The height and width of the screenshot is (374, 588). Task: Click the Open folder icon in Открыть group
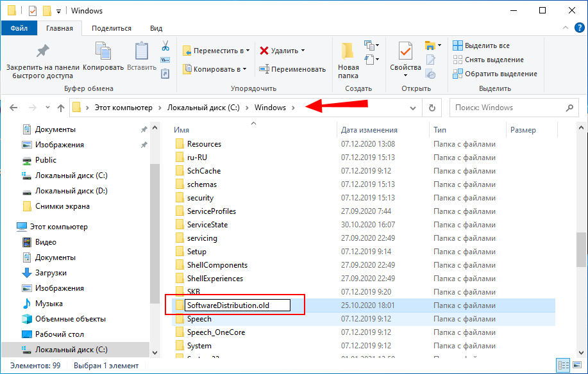coord(430,45)
